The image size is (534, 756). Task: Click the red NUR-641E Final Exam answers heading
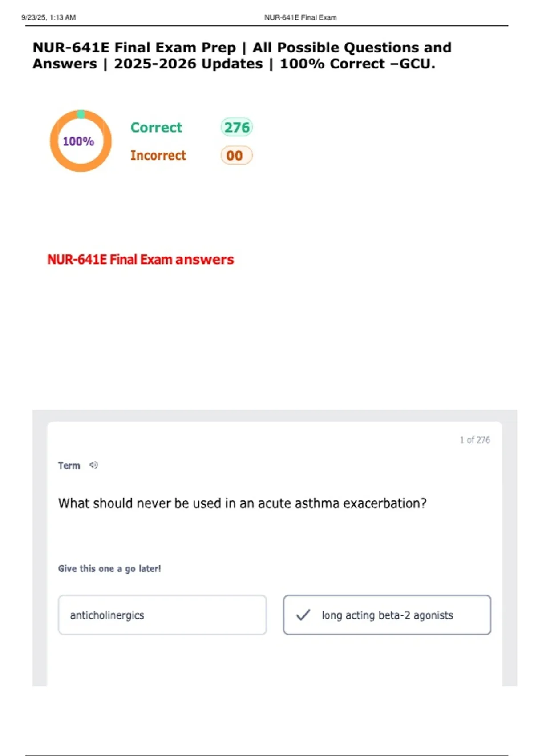coord(141,259)
